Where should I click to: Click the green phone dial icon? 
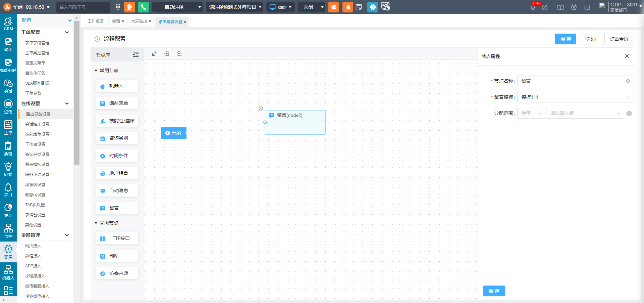pos(143,7)
